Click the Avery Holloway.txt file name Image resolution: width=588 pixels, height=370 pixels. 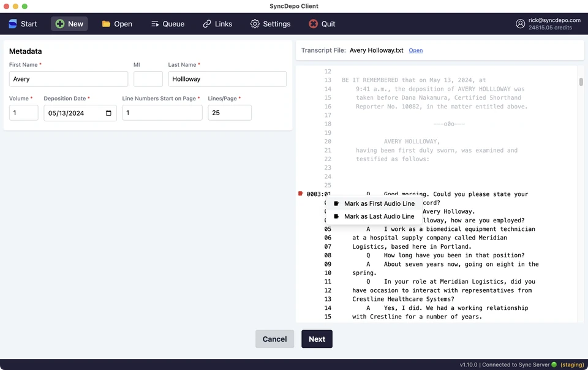point(376,50)
